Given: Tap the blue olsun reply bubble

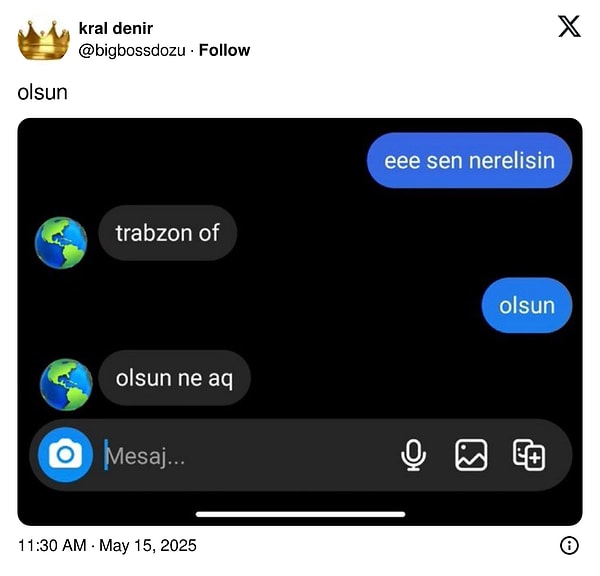Looking at the screenshot, I should (x=527, y=305).
